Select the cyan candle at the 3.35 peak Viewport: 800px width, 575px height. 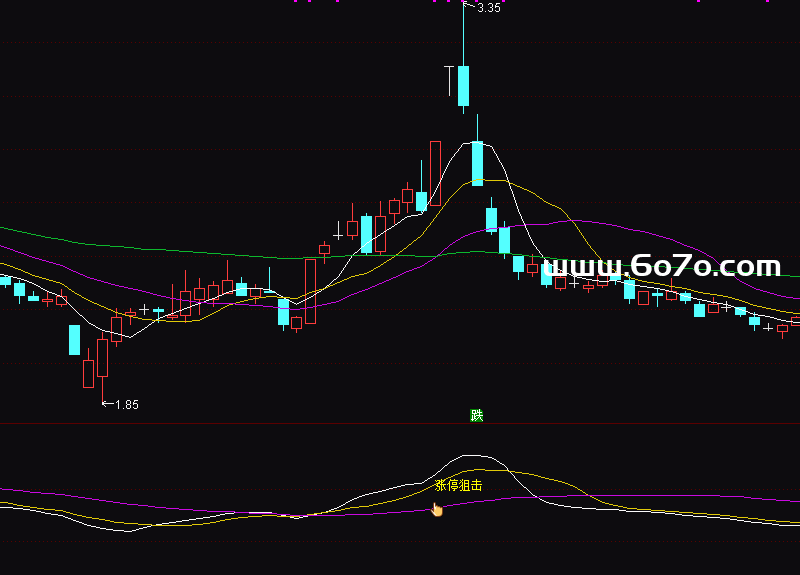coord(463,85)
